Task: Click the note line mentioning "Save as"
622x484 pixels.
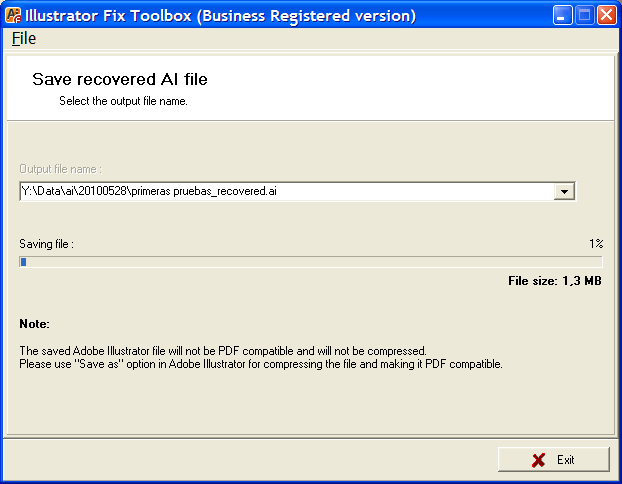Action: 260,364
